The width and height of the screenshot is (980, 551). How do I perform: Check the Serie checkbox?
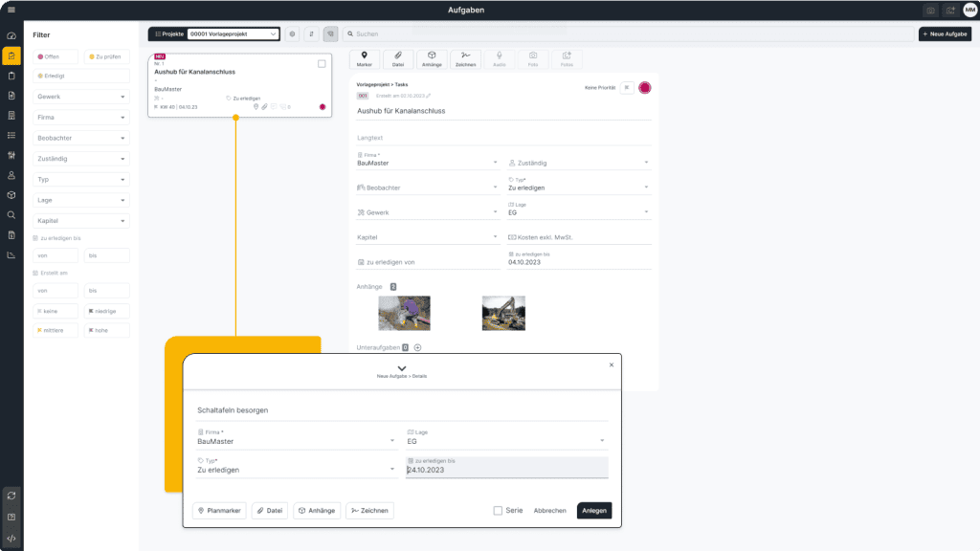tap(498, 511)
